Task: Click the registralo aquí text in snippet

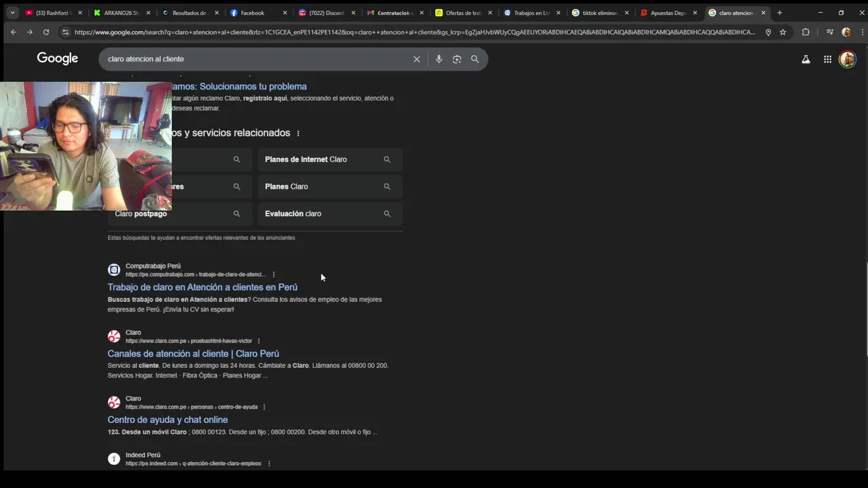Action: click(x=265, y=98)
